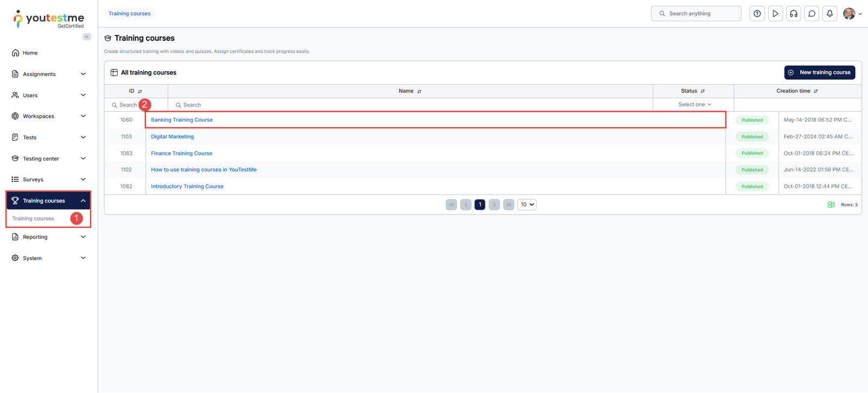The width and height of the screenshot is (868, 393).
Task: Open the Banking Training Course link
Action: point(182,120)
